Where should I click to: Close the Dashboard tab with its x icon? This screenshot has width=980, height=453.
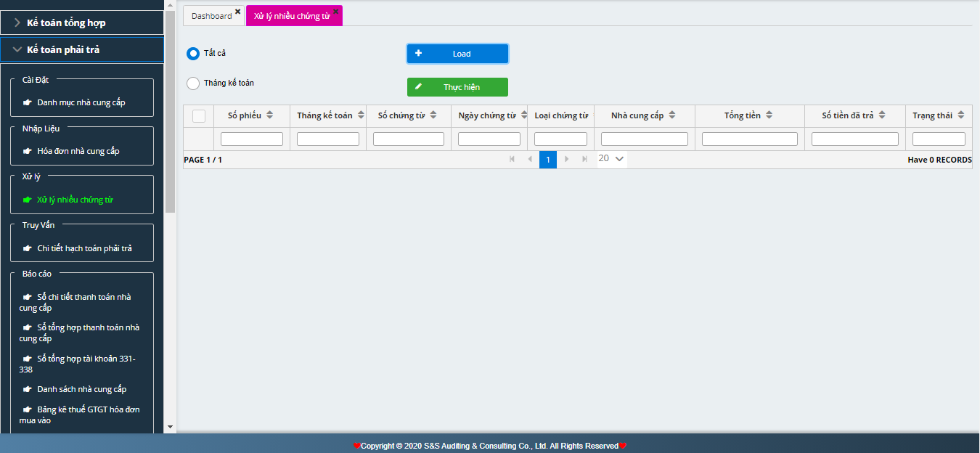[x=237, y=12]
